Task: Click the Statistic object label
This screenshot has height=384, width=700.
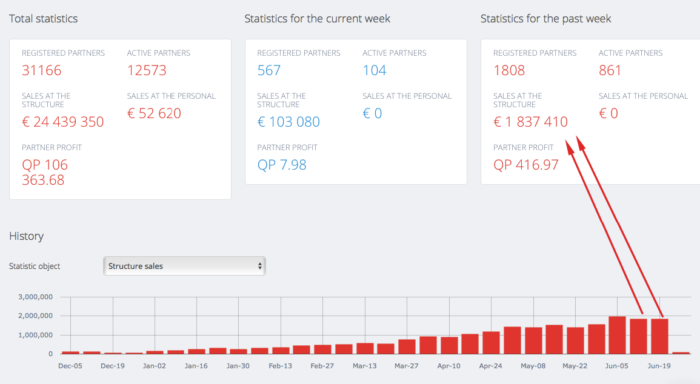Action: pos(34,266)
